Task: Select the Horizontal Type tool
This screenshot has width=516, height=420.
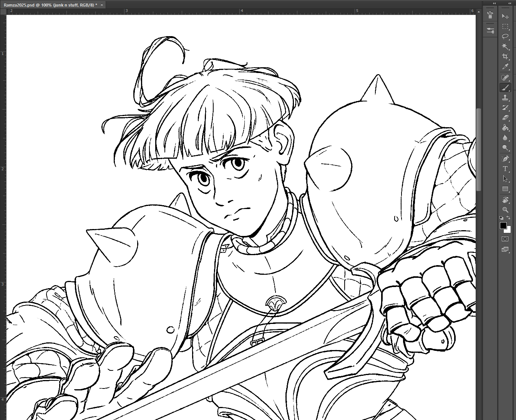Action: [x=505, y=169]
